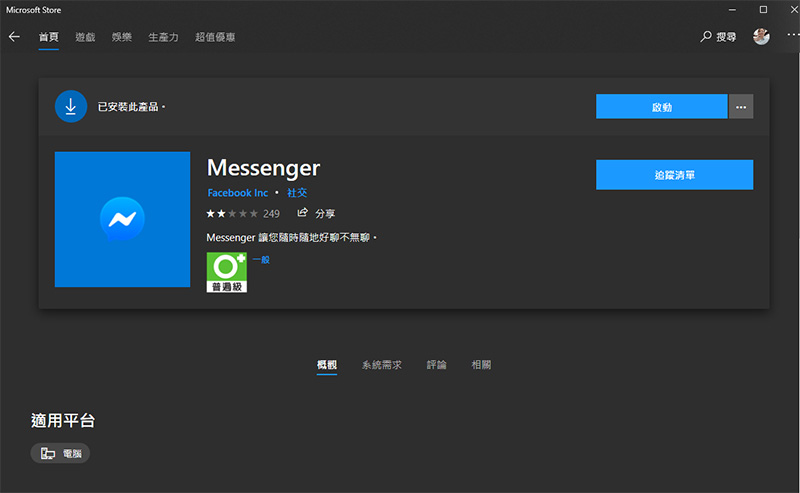View the 概觀 section tab
Viewport: 800px width, 493px height.
327,364
